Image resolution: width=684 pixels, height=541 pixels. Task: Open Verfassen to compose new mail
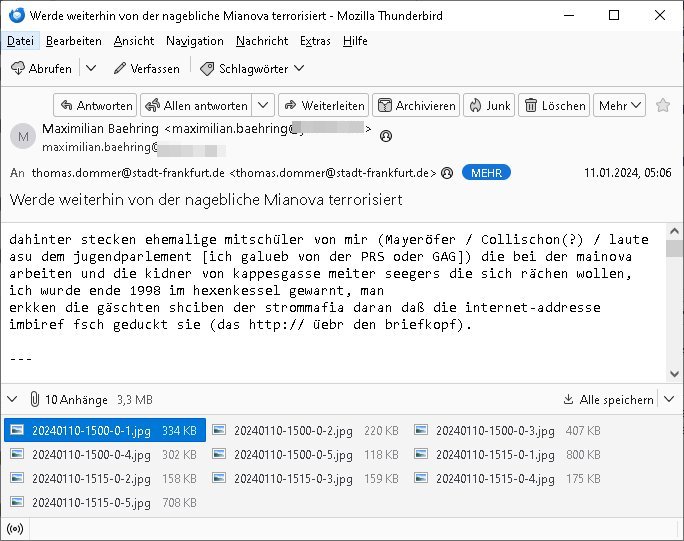147,69
